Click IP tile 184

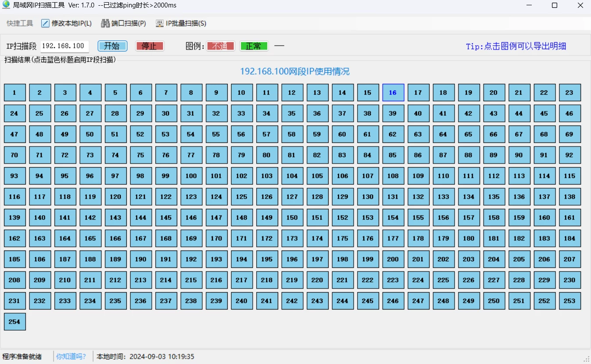click(x=570, y=238)
